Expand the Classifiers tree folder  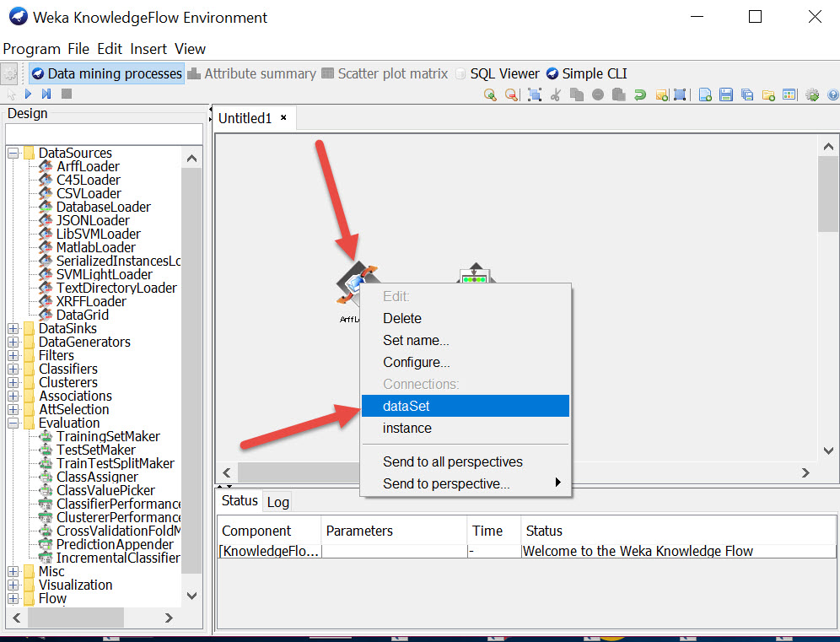tap(13, 369)
